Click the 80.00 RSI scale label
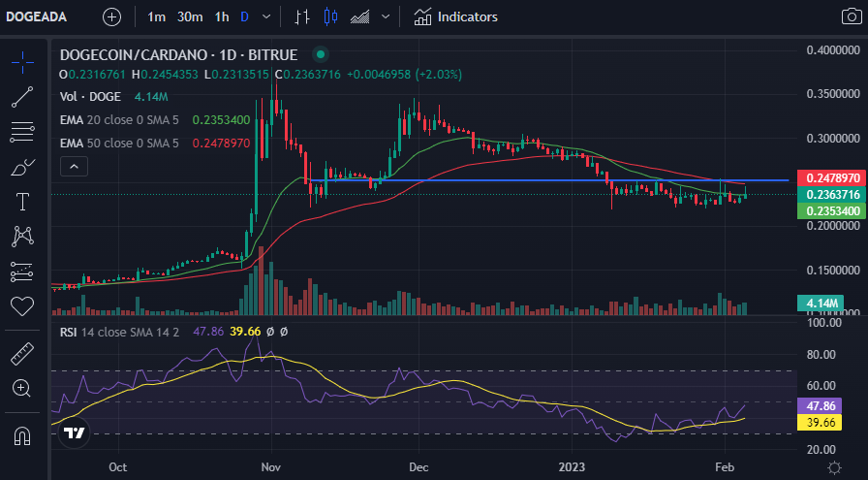The height and width of the screenshot is (480, 868). click(821, 355)
